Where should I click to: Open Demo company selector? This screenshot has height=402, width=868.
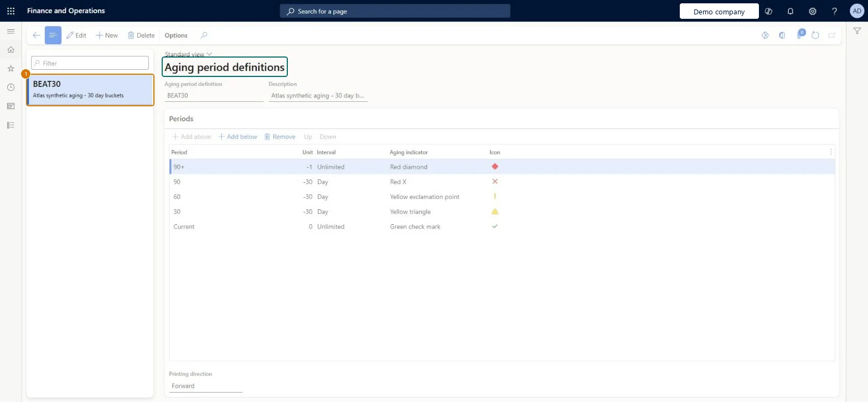719,12
